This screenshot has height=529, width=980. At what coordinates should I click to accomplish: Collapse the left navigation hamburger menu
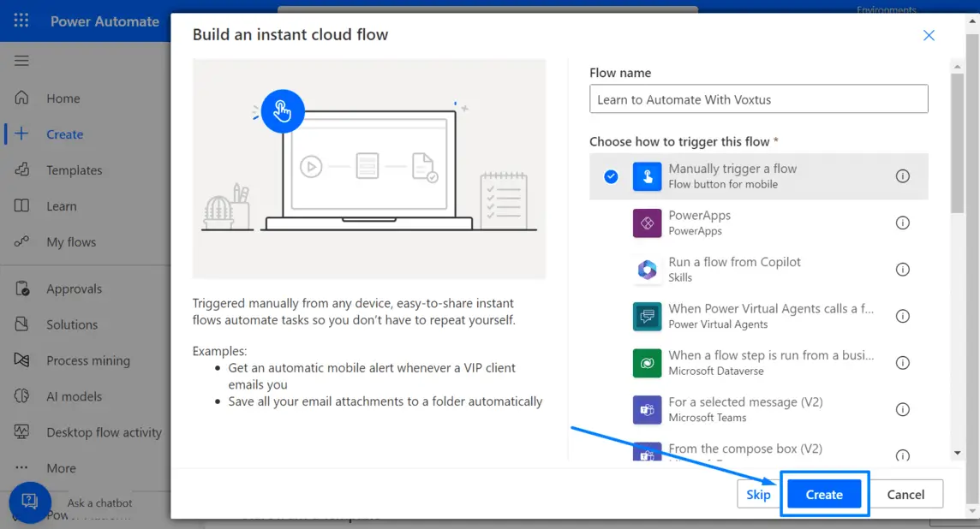pyautogui.click(x=21, y=61)
